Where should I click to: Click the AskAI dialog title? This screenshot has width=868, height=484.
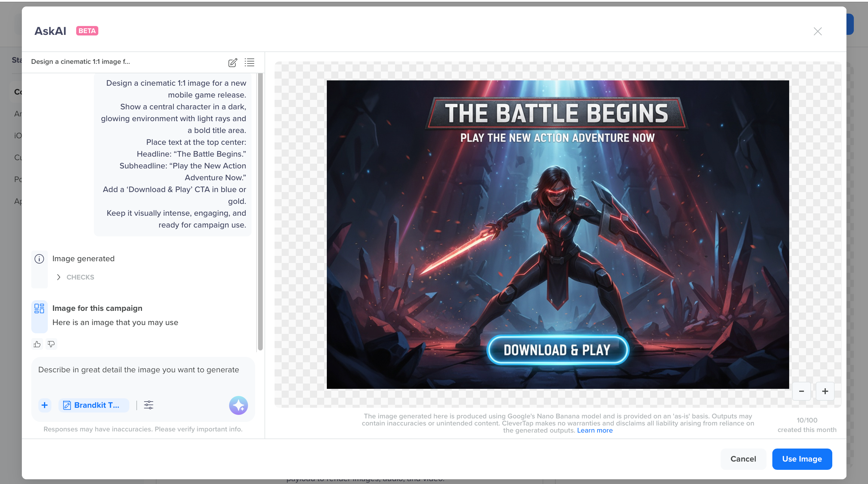(50, 31)
